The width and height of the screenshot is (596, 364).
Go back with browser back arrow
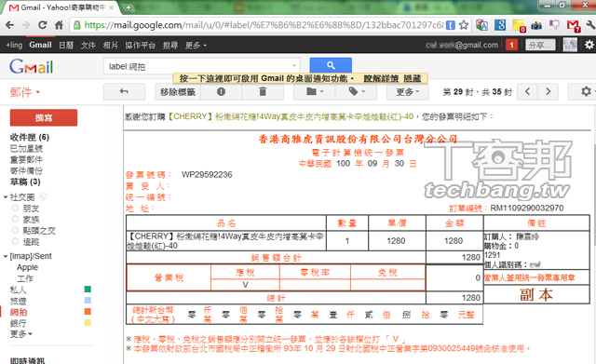coord(10,25)
